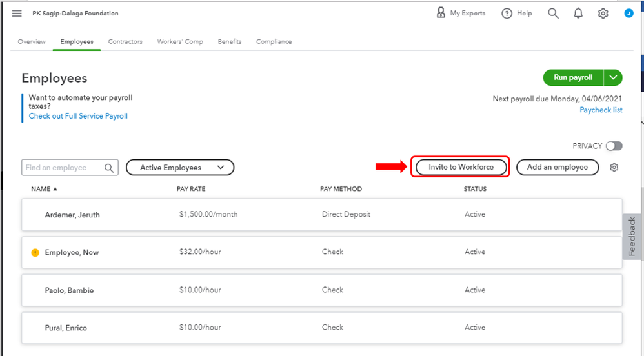Click the warning icon beside Employee, New
The height and width of the screenshot is (356, 644).
pyautogui.click(x=35, y=252)
